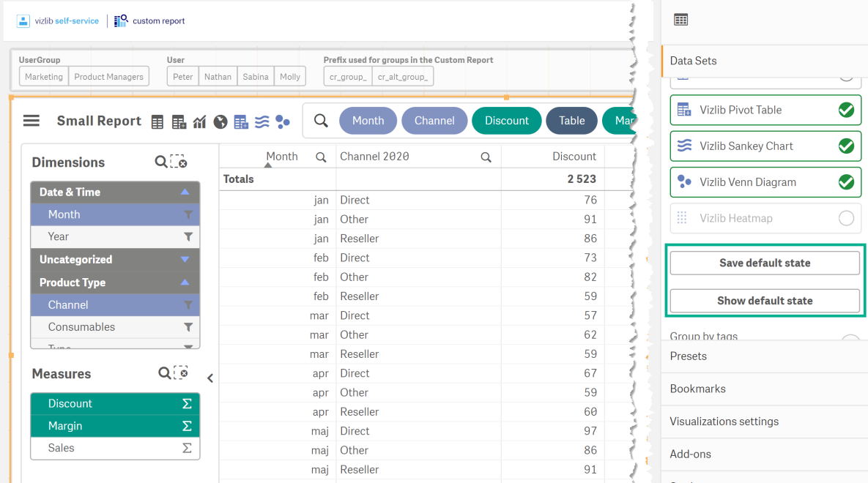Image resolution: width=868 pixels, height=483 pixels.
Task: Select the pie chart visualization icon
Action: (x=220, y=121)
